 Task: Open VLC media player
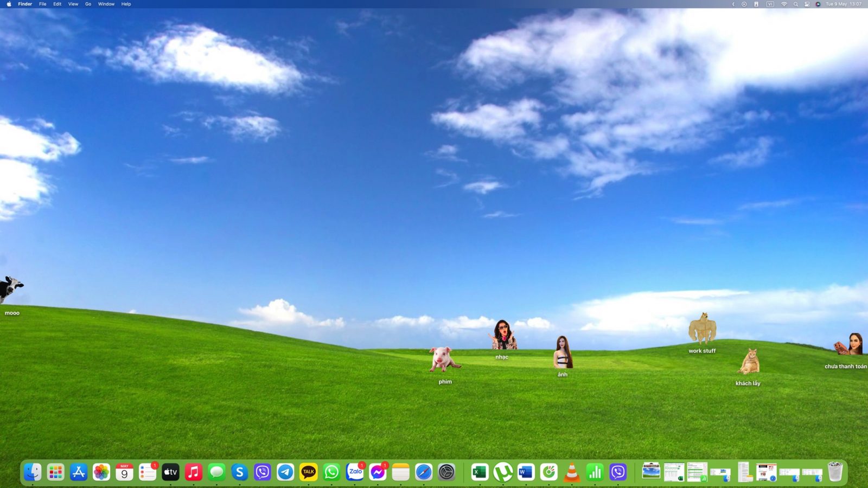click(572, 472)
